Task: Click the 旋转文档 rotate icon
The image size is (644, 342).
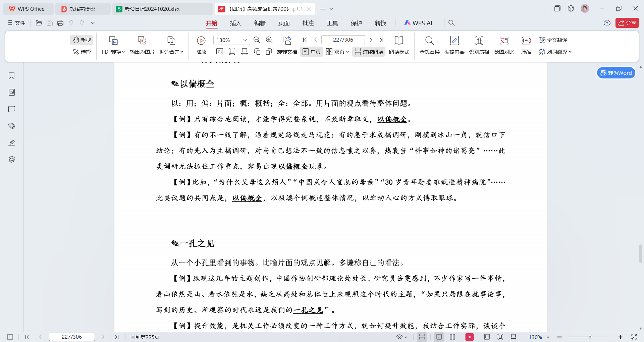Action: 287,41
